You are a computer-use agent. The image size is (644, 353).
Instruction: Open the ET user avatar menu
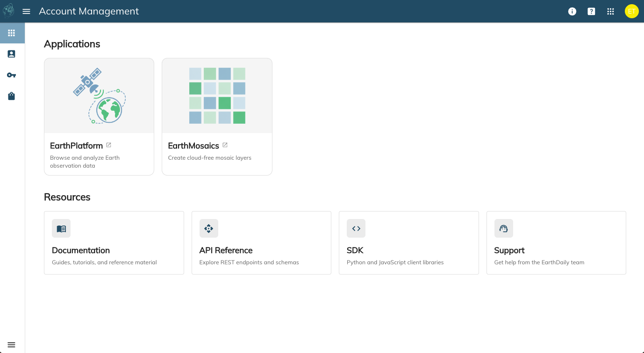point(631,11)
